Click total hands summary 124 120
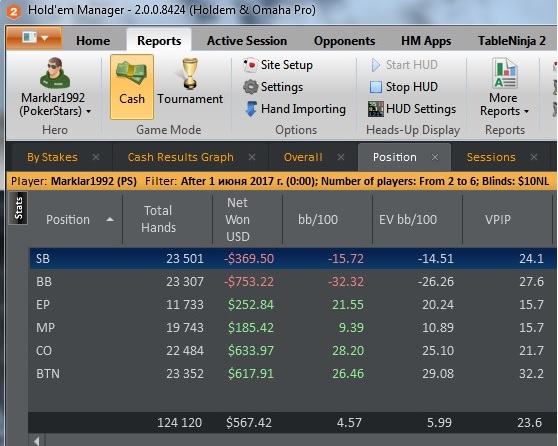The width and height of the screenshot is (558, 446). tap(179, 423)
